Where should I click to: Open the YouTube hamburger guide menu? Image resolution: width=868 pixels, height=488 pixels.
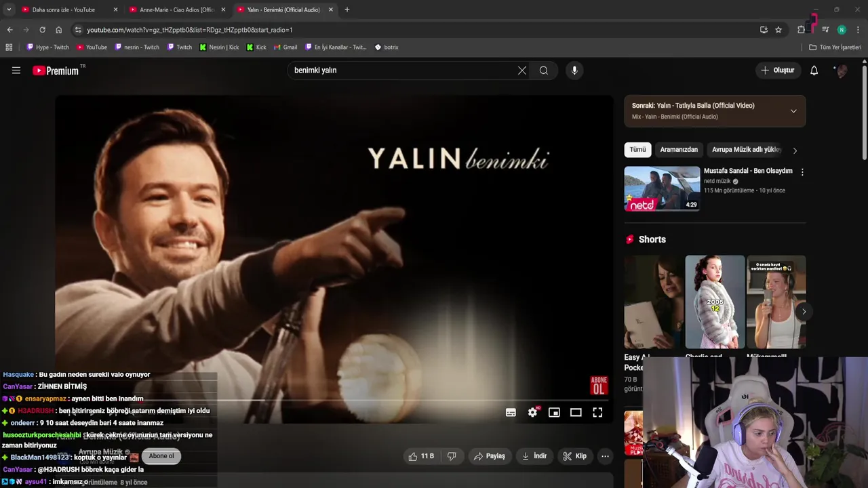tap(16, 70)
